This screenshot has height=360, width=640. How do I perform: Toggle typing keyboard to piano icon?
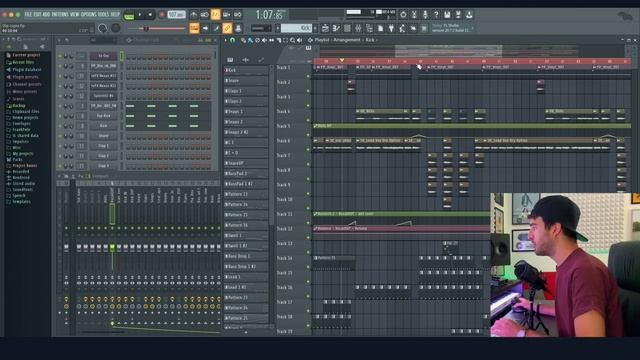[195, 28]
